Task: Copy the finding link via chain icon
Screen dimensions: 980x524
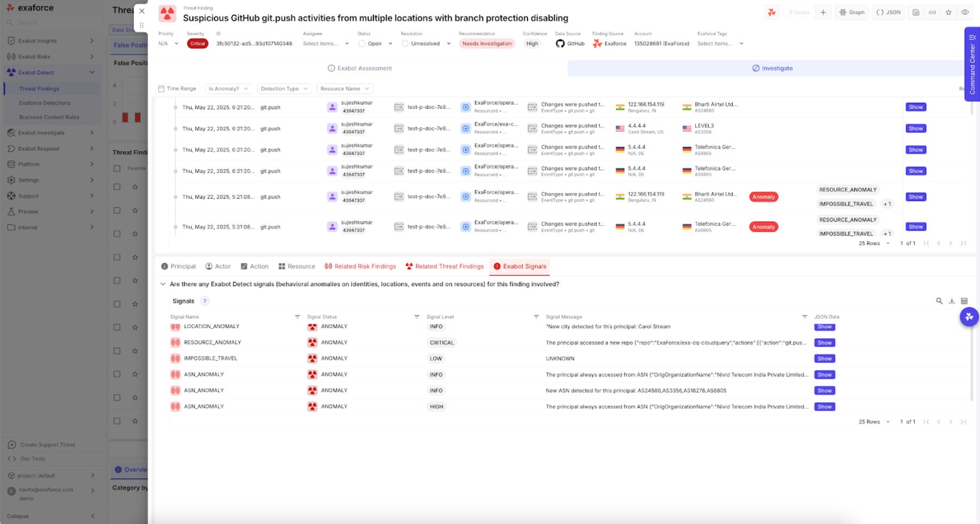Action: (x=932, y=12)
